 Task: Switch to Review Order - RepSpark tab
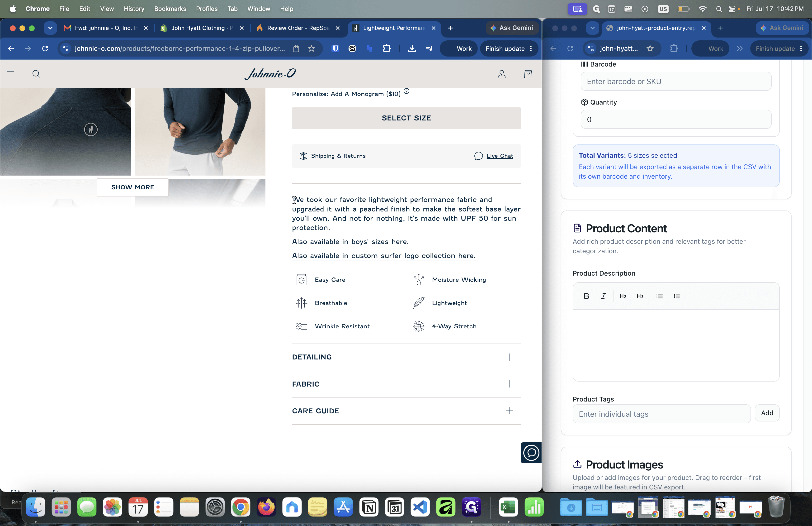tap(298, 28)
